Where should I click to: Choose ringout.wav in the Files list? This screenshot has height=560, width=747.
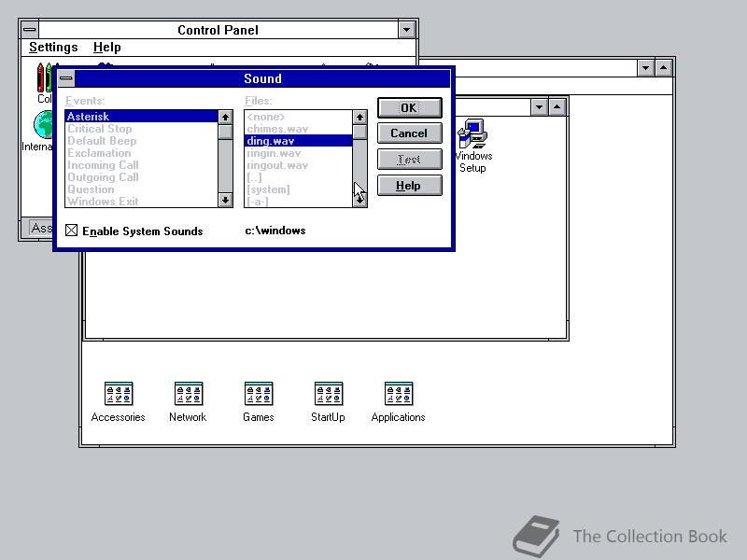coord(299,165)
